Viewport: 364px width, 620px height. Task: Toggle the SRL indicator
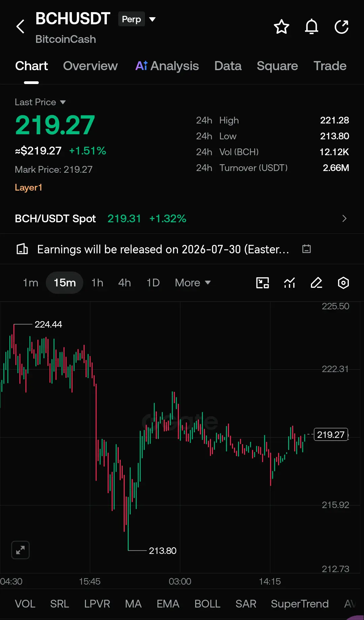[60, 604]
